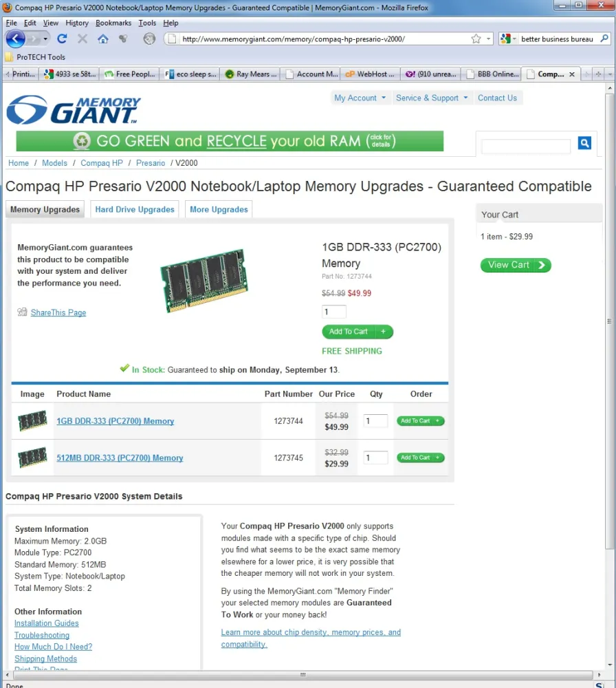
Task: Switch to the Account M... browser tab
Action: tap(311, 74)
